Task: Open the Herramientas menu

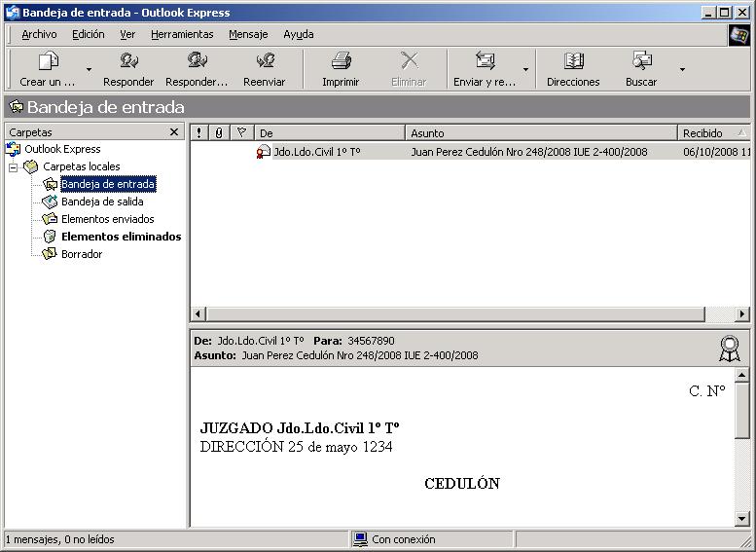Action: (x=182, y=34)
